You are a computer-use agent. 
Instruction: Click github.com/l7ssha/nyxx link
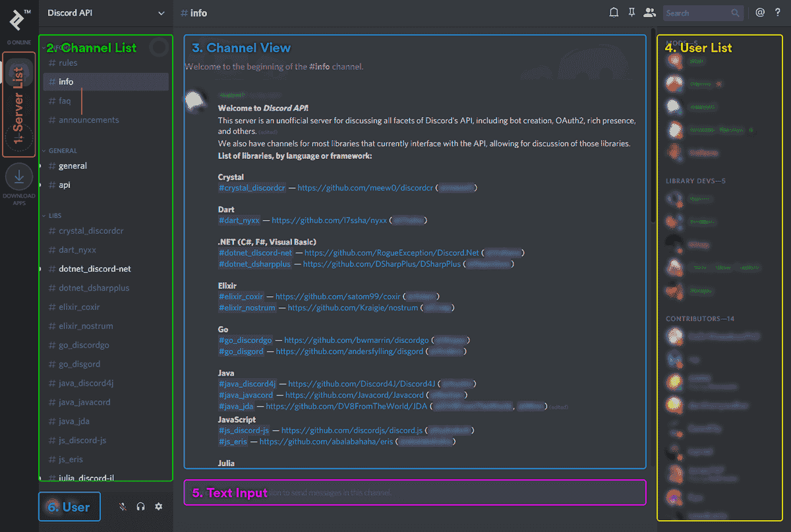click(329, 220)
